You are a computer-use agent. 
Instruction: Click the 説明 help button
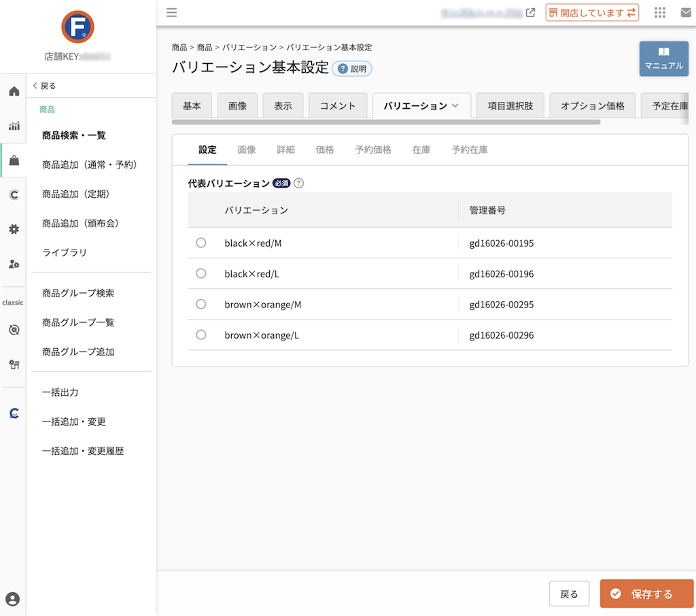tap(353, 69)
